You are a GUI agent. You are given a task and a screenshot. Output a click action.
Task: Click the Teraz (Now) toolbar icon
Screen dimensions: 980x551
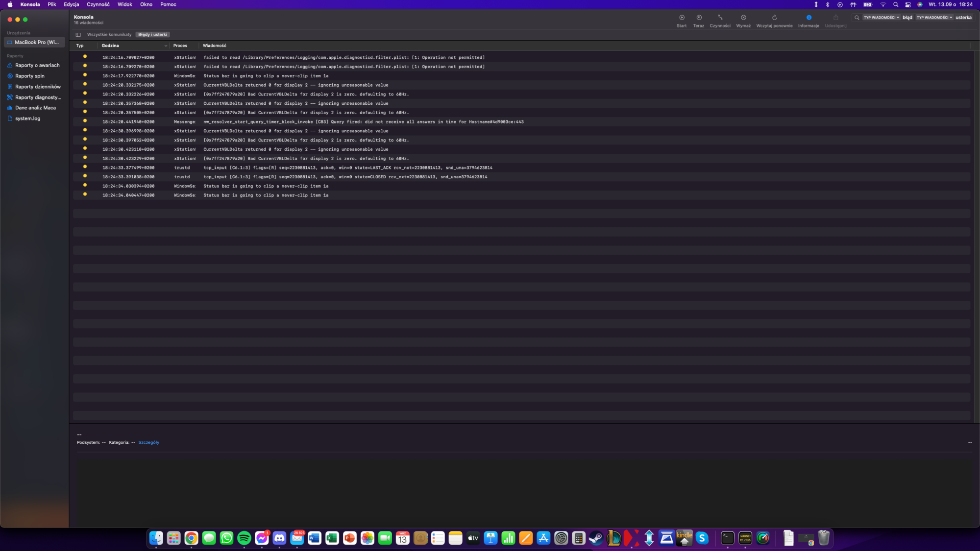click(699, 18)
